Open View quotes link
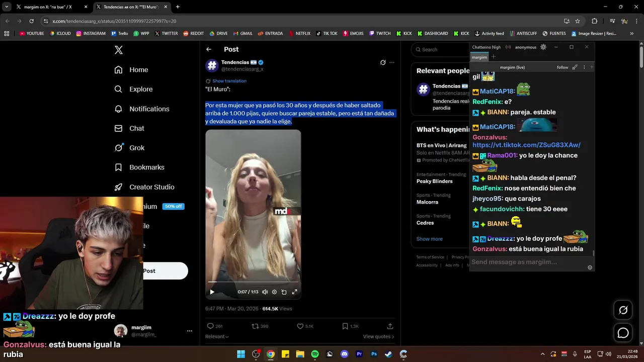Image resolution: width=644 pixels, height=362 pixels. coord(378,337)
